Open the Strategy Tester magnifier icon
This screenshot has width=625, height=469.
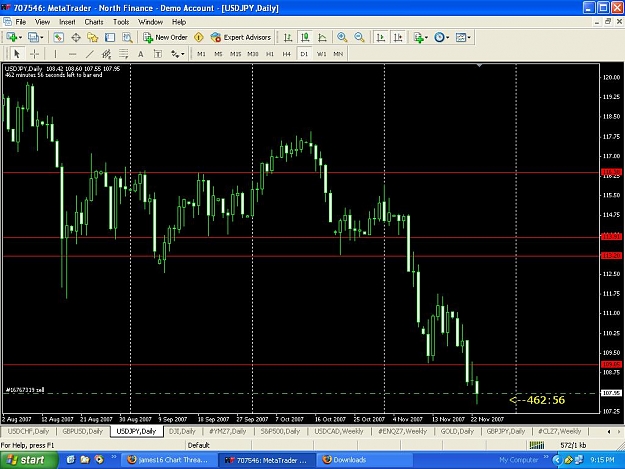(127, 37)
